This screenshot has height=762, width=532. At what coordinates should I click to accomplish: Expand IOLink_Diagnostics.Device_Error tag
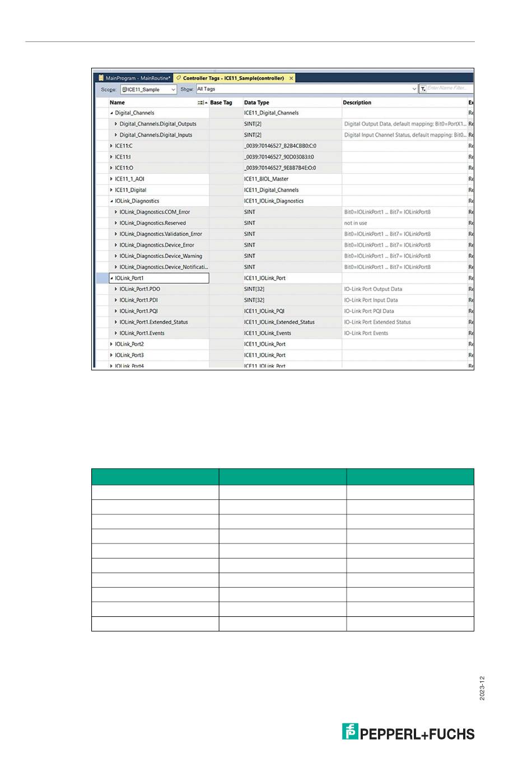pyautogui.click(x=116, y=245)
